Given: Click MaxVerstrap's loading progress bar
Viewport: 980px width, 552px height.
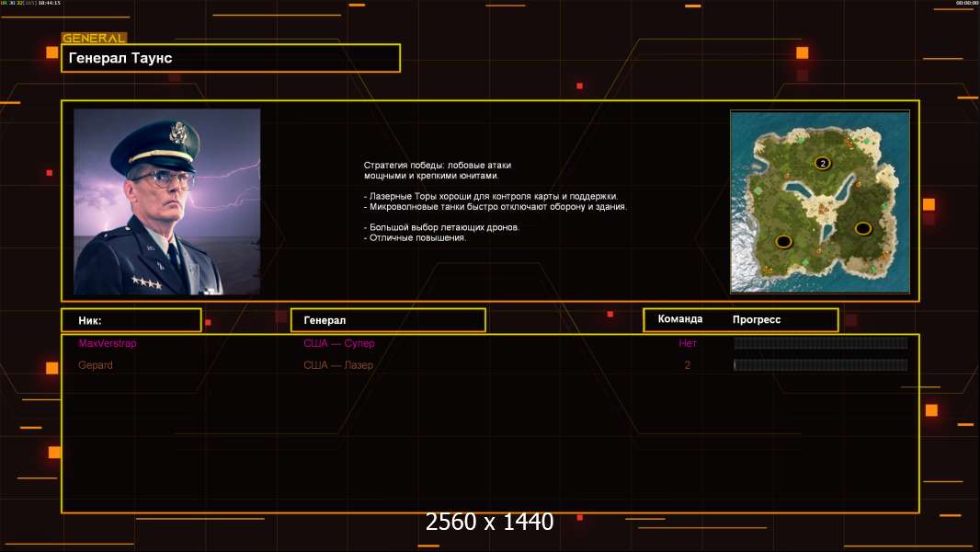Looking at the screenshot, I should coord(821,342).
